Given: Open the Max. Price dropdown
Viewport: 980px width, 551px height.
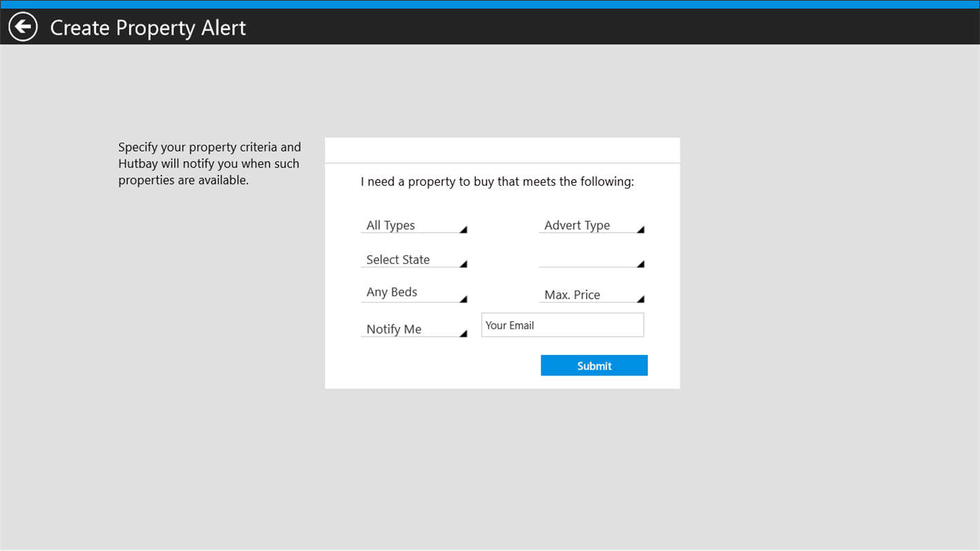Looking at the screenshot, I should [x=585, y=295].
